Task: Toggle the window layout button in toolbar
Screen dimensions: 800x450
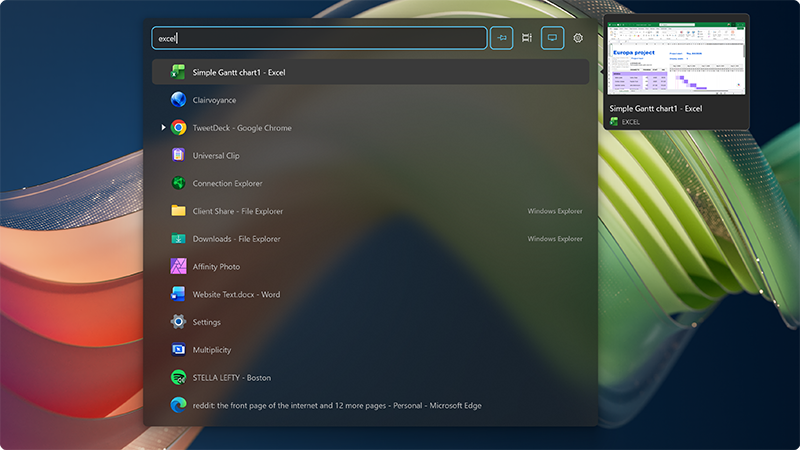Action: pyautogui.click(x=527, y=38)
